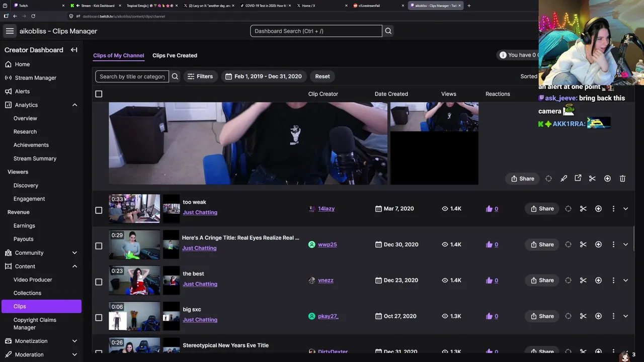Click the browser reload button
The height and width of the screenshot is (362, 644).
tap(33, 16)
